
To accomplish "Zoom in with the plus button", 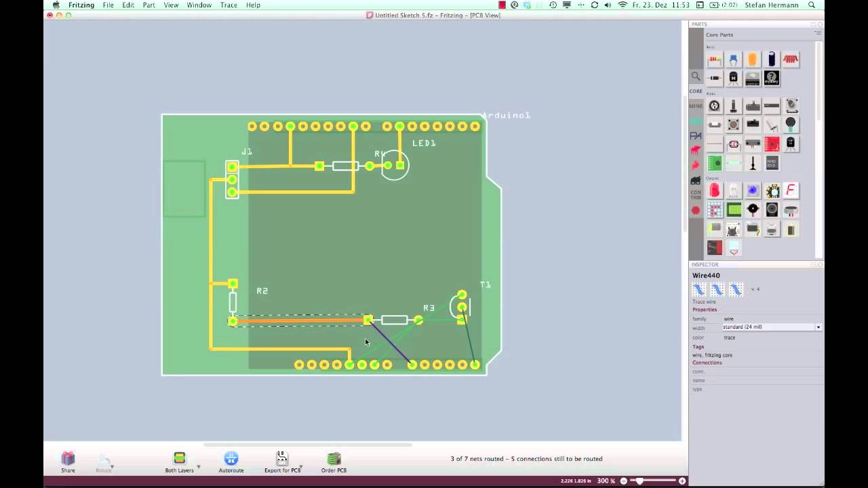I will pos(682,481).
